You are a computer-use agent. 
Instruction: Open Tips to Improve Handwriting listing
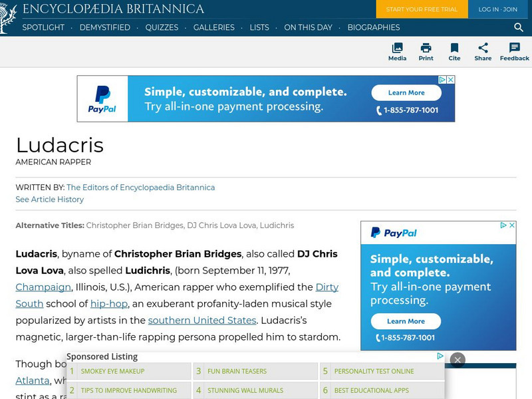(x=129, y=390)
